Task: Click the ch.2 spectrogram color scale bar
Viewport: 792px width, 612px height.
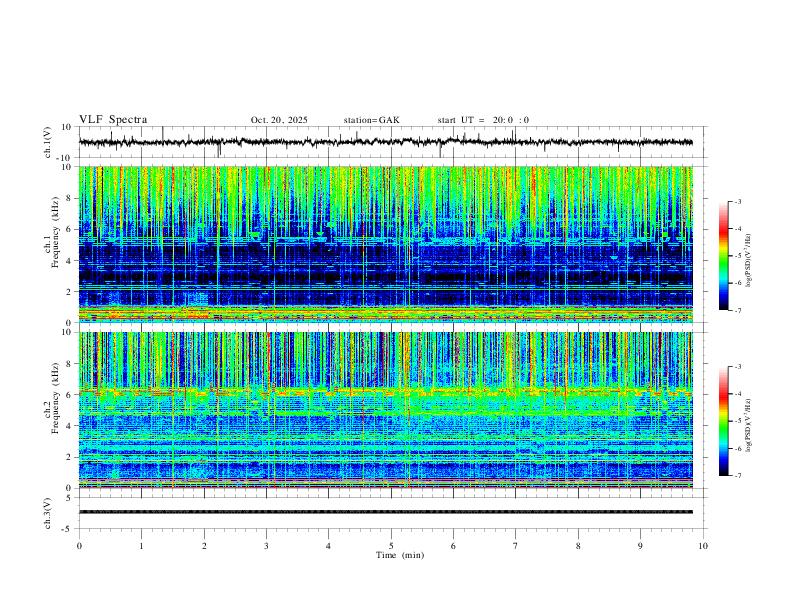Action: (x=724, y=421)
